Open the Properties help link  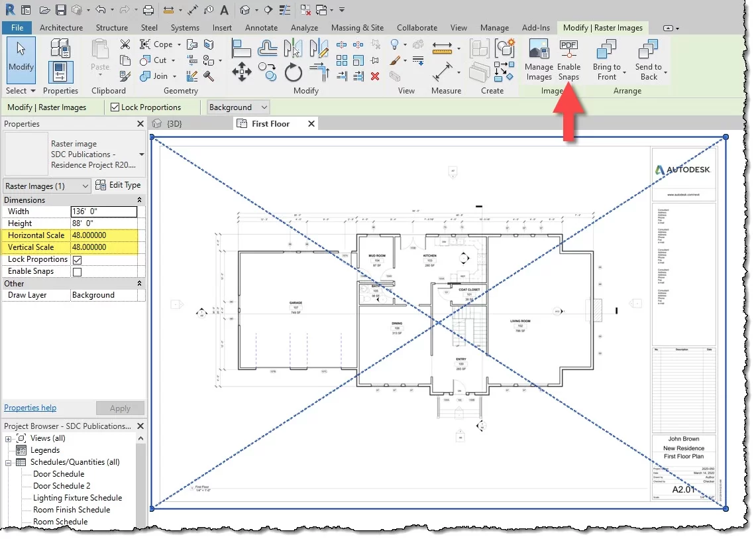point(30,408)
